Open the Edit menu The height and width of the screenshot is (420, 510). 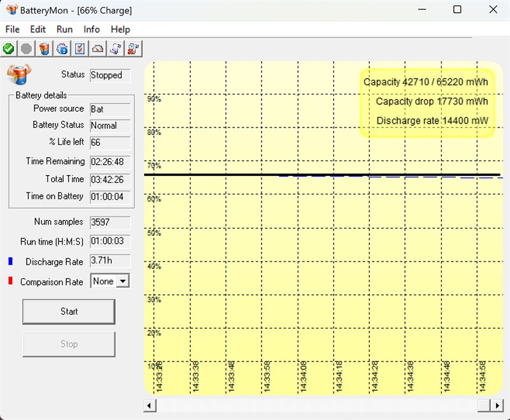coord(38,29)
